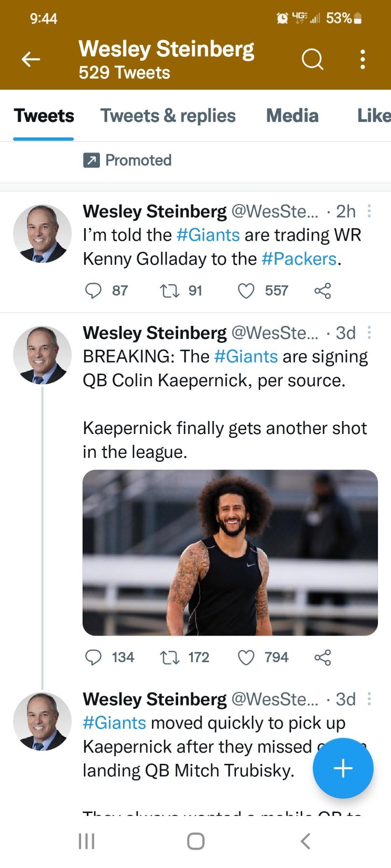Tap the back arrow in header
The height and width of the screenshot is (868, 391).
pyautogui.click(x=31, y=59)
